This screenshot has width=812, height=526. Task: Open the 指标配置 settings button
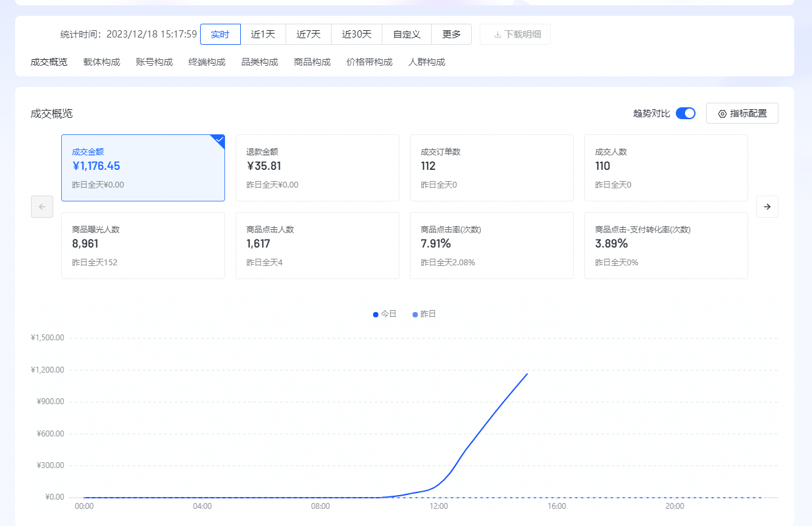click(742, 113)
